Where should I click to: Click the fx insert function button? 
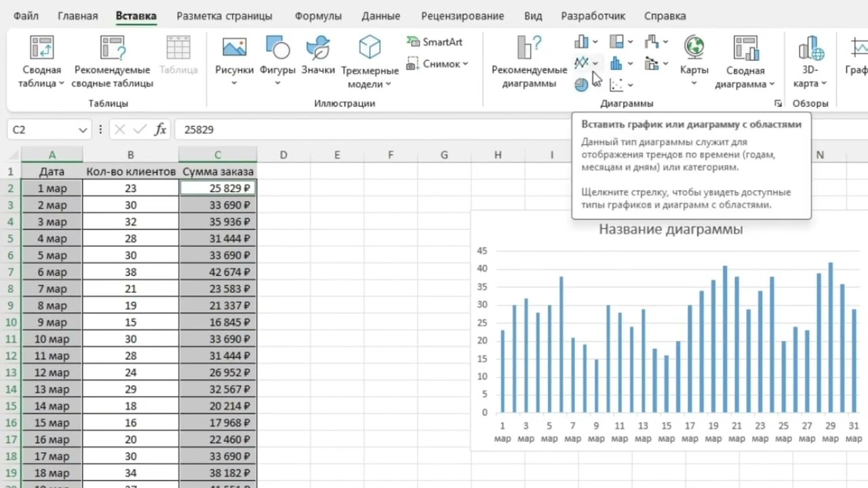point(160,129)
